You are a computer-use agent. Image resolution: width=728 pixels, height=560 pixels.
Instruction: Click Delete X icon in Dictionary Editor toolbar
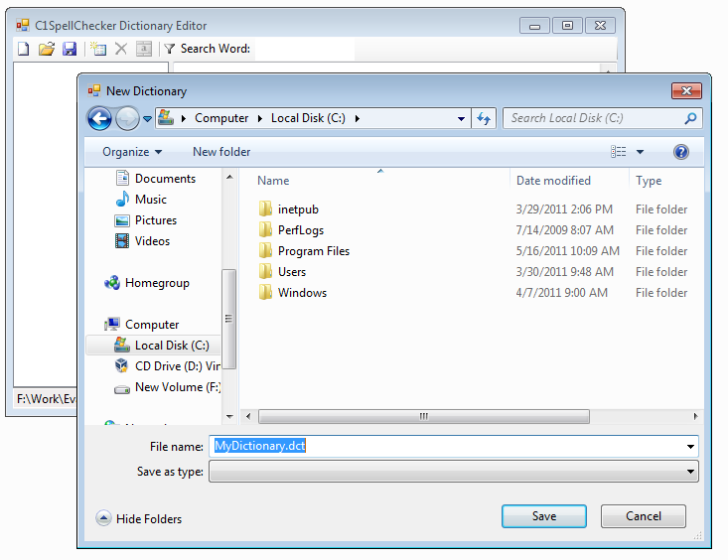pos(121,49)
